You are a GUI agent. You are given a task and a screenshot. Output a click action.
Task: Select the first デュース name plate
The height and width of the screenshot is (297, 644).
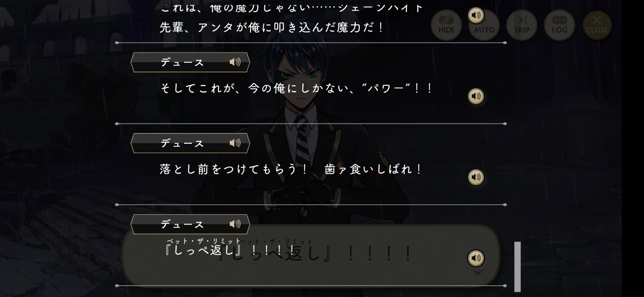tap(190, 62)
